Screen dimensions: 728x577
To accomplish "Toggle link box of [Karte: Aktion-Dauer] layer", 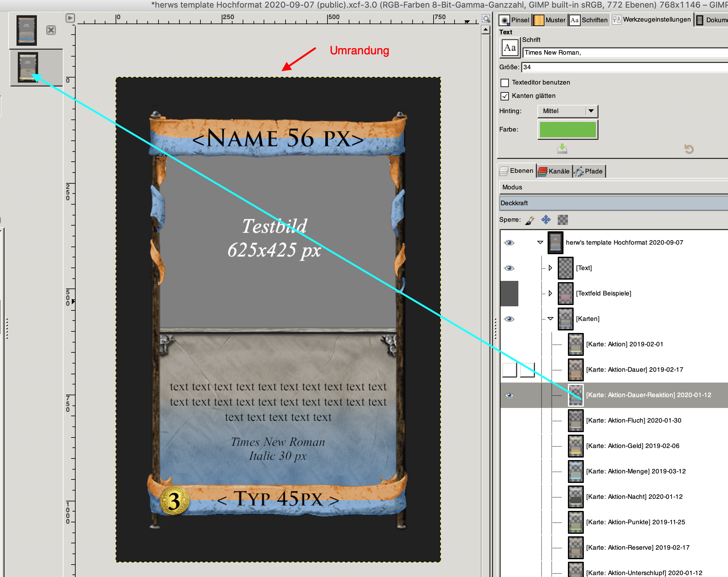I will 527,370.
